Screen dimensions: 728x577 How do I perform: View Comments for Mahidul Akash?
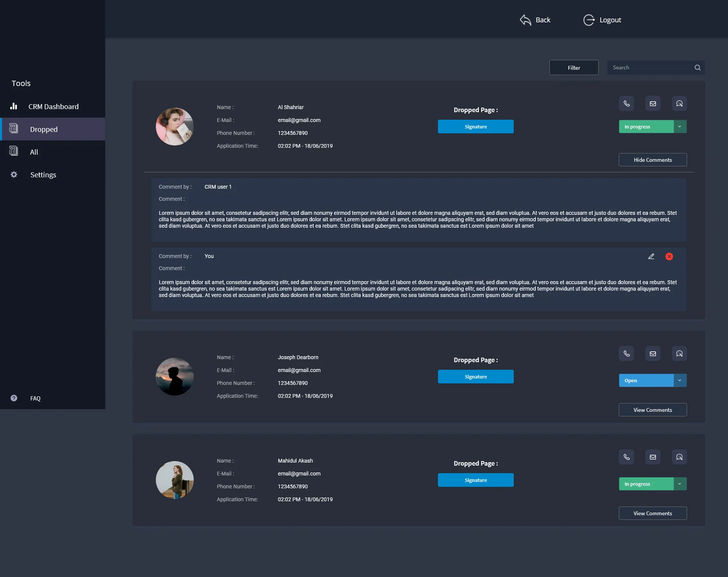(x=653, y=513)
